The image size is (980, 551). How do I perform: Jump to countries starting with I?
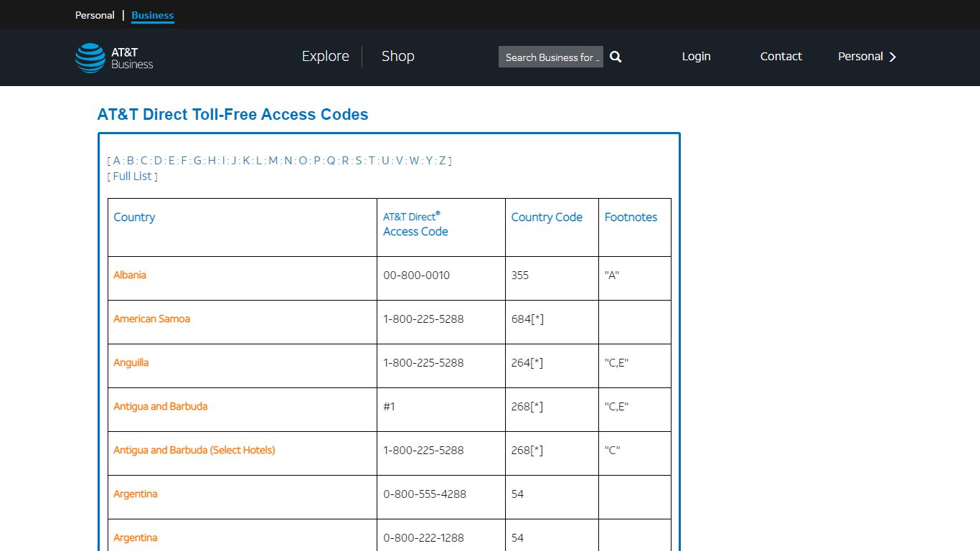223,161
